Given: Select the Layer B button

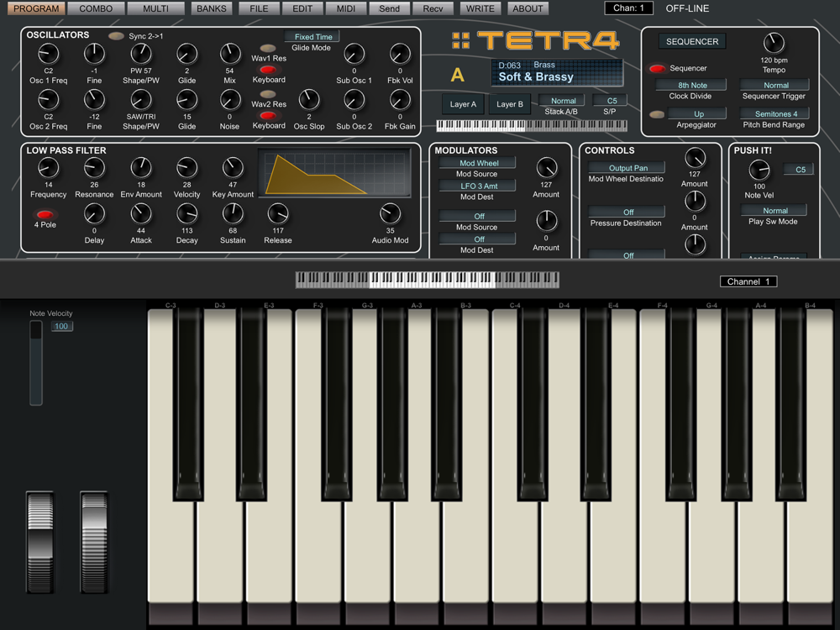Looking at the screenshot, I should [509, 104].
